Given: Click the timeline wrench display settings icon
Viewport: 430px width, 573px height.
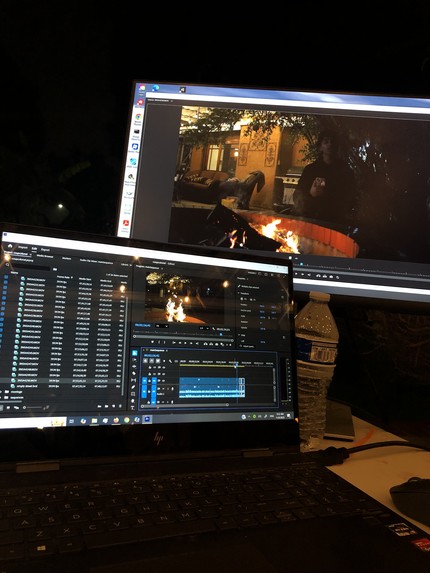Looking at the screenshot, I should (170, 361).
